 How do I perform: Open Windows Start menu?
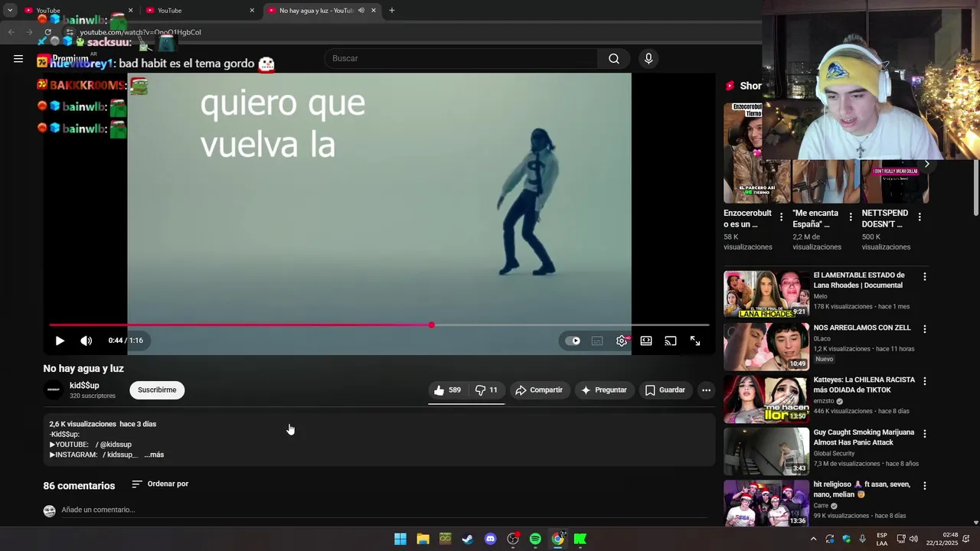pos(400,539)
